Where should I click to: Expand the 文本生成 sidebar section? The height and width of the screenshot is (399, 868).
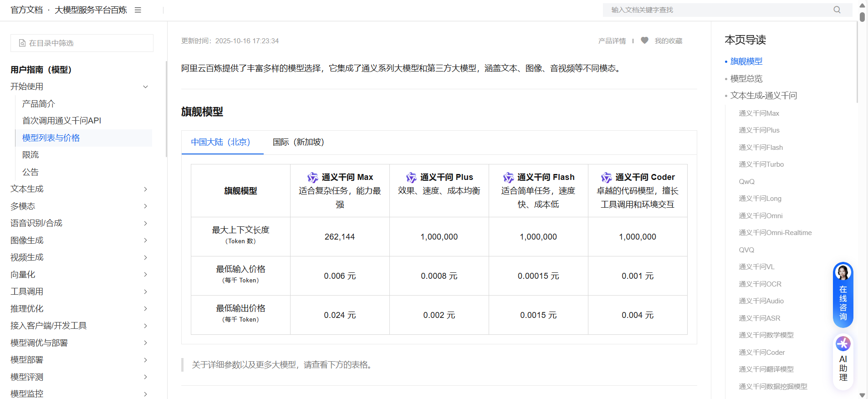[146, 189]
